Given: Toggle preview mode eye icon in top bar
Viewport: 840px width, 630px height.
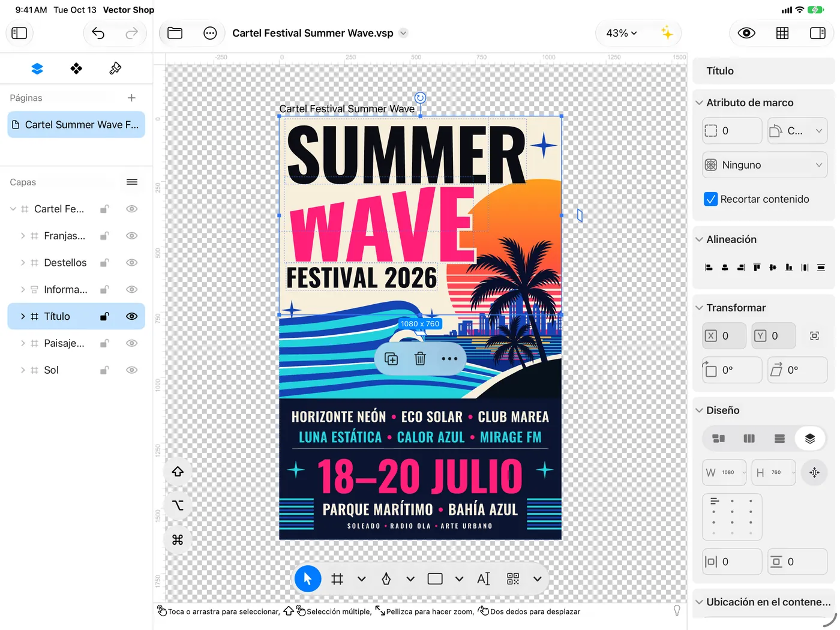Looking at the screenshot, I should click(746, 33).
